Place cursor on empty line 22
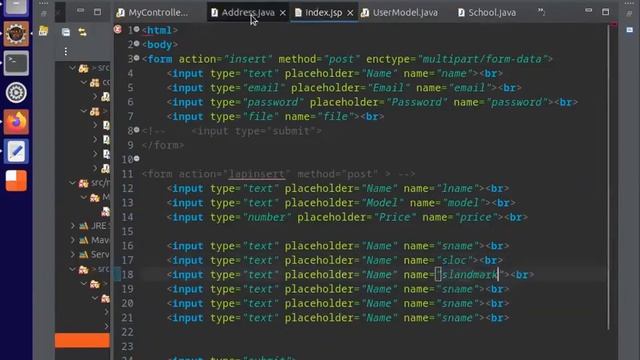Viewport: 640px width, 360px height. [x=367, y=332]
